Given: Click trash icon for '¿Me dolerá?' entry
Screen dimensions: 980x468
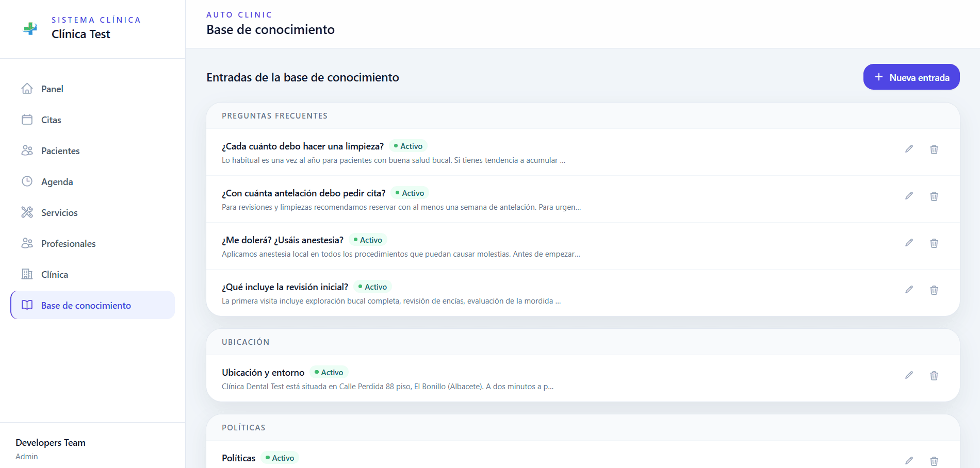Looking at the screenshot, I should [x=934, y=243].
